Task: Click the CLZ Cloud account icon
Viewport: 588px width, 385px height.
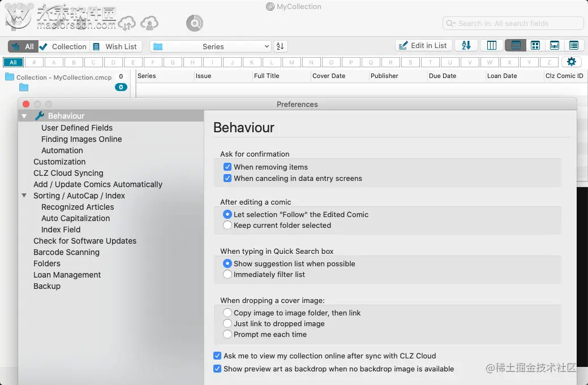Action: (x=149, y=23)
